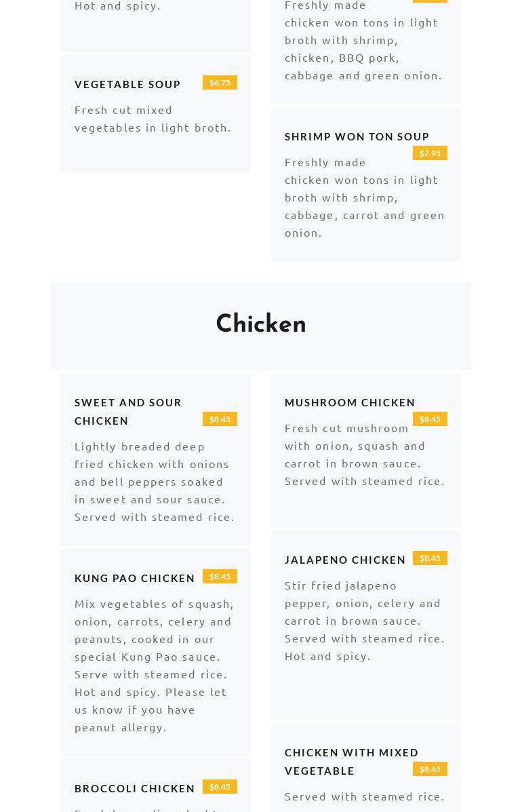Open the Broccoli Chicken item title
Screen dimensions: 522x812
point(135,788)
